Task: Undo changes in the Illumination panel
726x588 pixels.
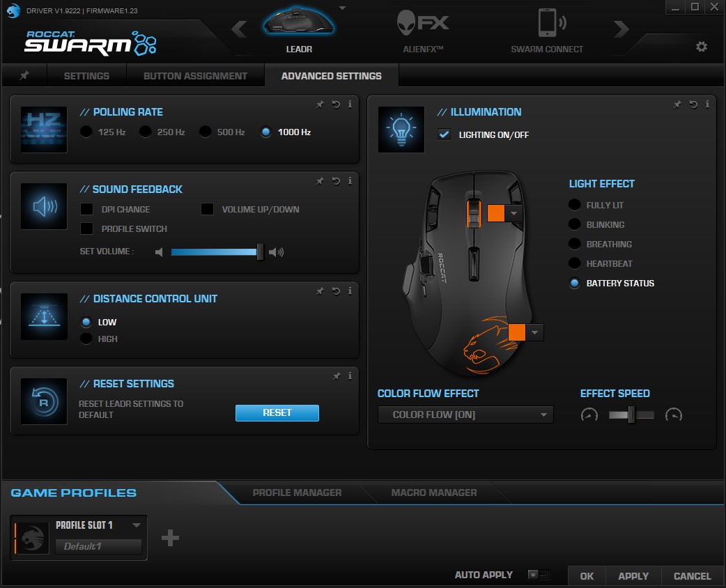Action: click(693, 105)
